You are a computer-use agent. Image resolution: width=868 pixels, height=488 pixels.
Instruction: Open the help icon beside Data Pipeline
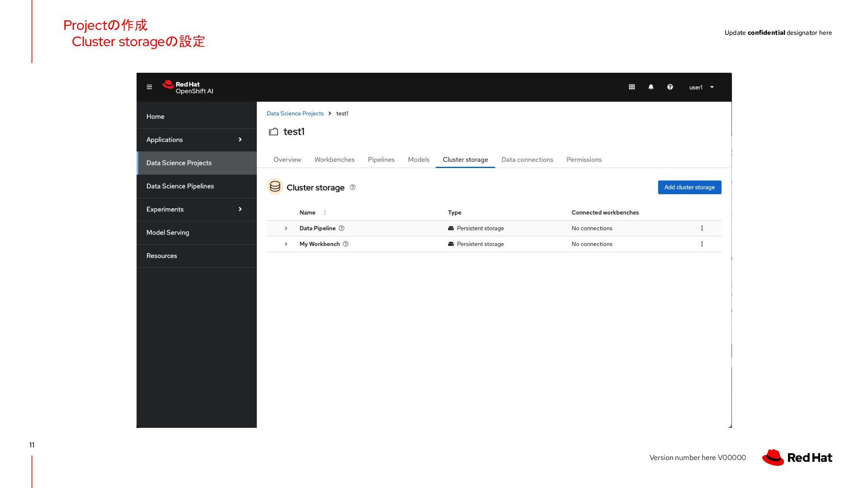pos(342,228)
